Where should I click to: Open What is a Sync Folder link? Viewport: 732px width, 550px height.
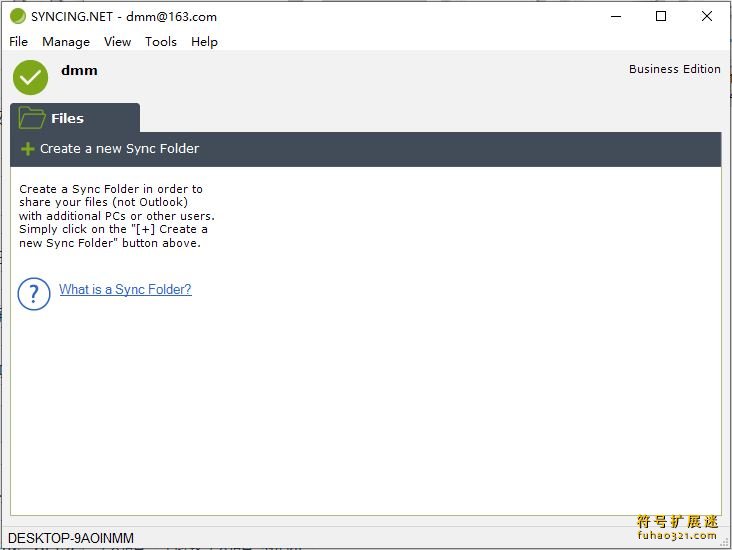tap(125, 289)
